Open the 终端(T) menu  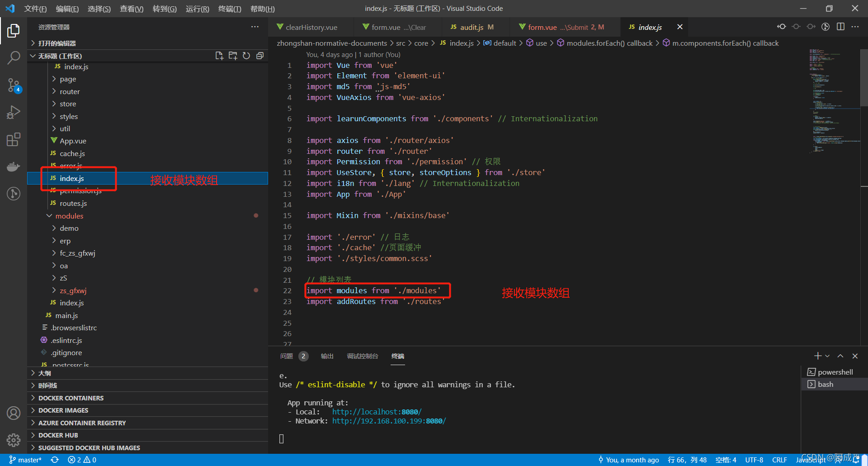pos(230,9)
